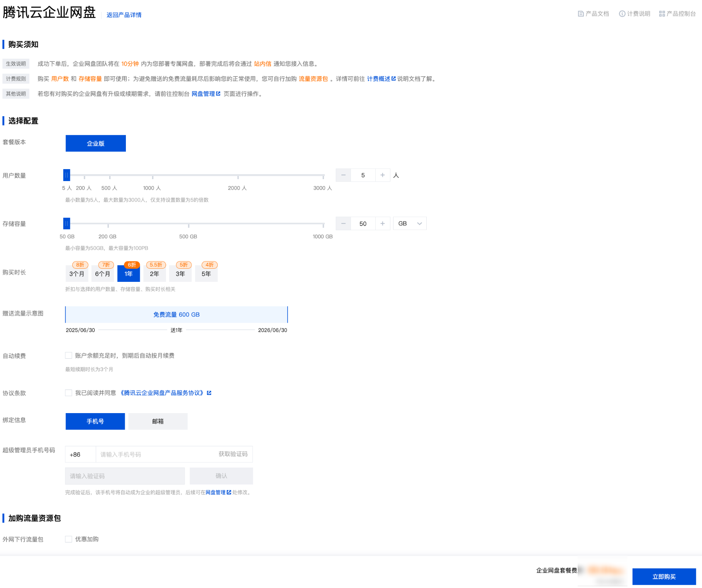
Task: Select 5年 purchase duration
Action: 206,274
